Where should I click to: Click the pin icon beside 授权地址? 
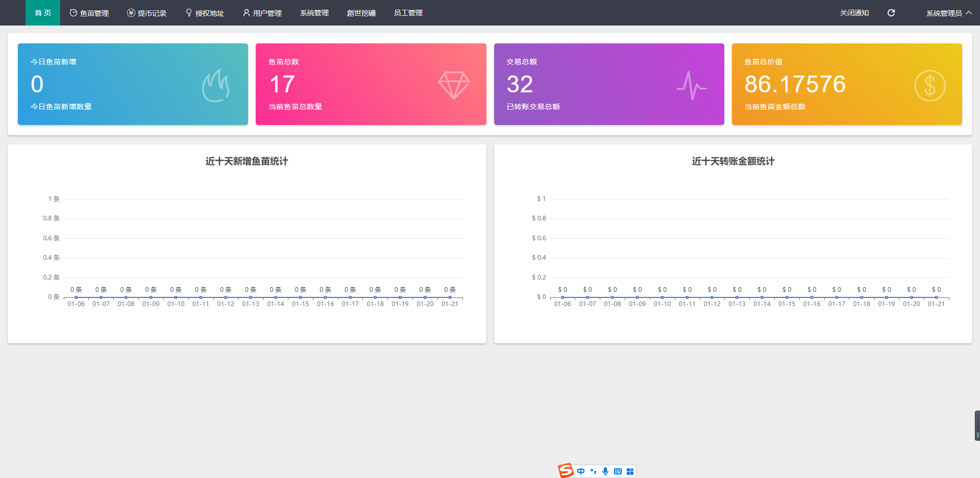(188, 12)
